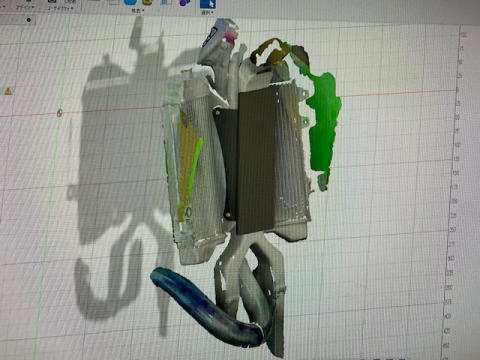This screenshot has width=480, height=360.
Task: Select the dark blue hose mesh
Action: tap(207, 308)
